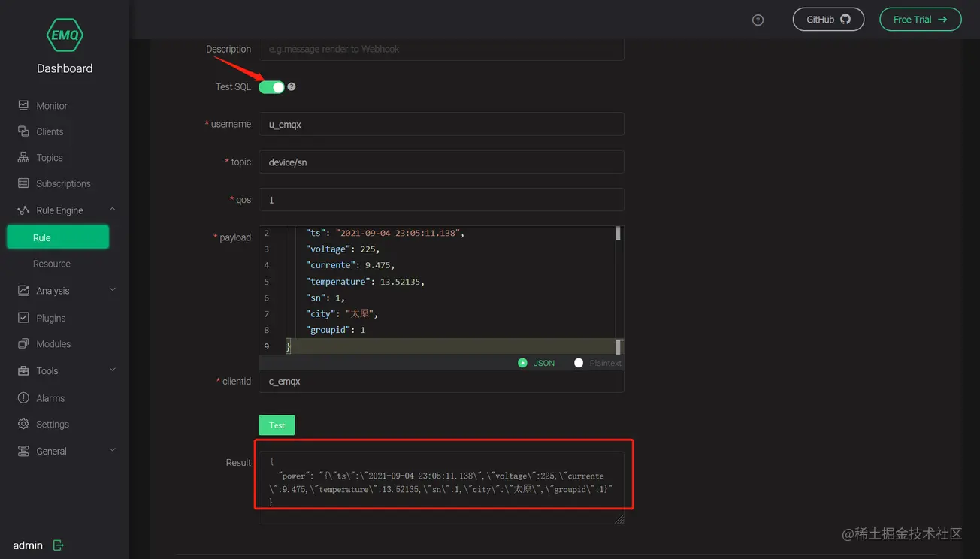Click the admin username in the sidebar
Viewport: 980px width, 559px height.
coord(28,545)
